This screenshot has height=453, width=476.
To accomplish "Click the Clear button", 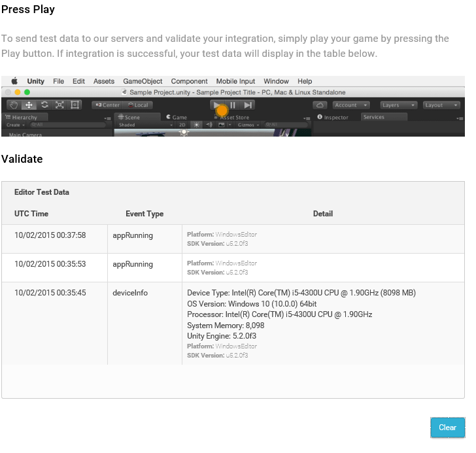I will (x=447, y=428).
